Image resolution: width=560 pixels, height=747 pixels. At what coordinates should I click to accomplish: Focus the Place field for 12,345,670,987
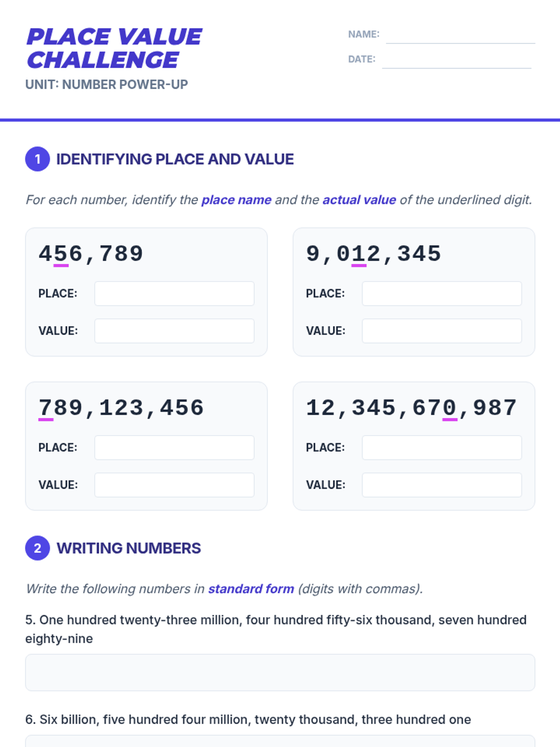pos(441,448)
